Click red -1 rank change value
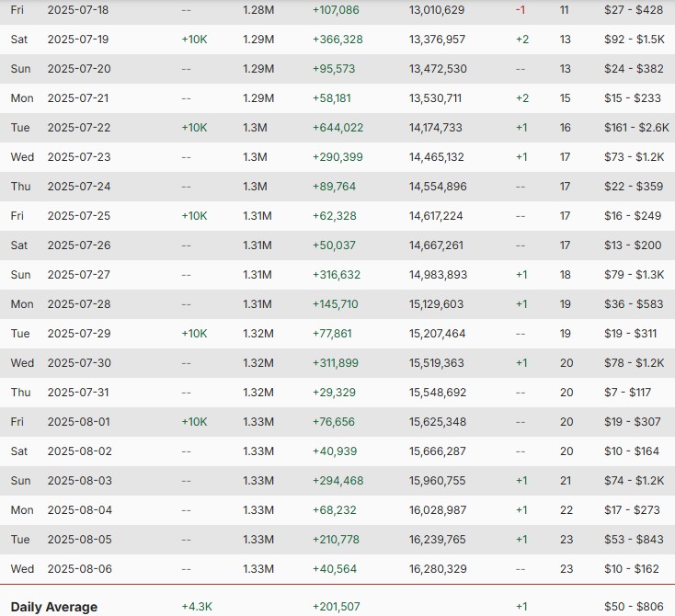The width and height of the screenshot is (675, 616). coord(520,10)
